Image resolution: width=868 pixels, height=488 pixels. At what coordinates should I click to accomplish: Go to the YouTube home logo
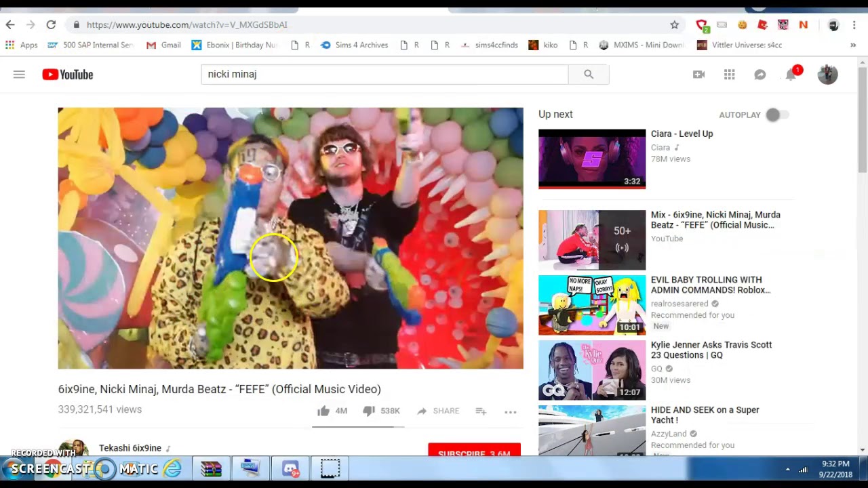click(x=67, y=75)
